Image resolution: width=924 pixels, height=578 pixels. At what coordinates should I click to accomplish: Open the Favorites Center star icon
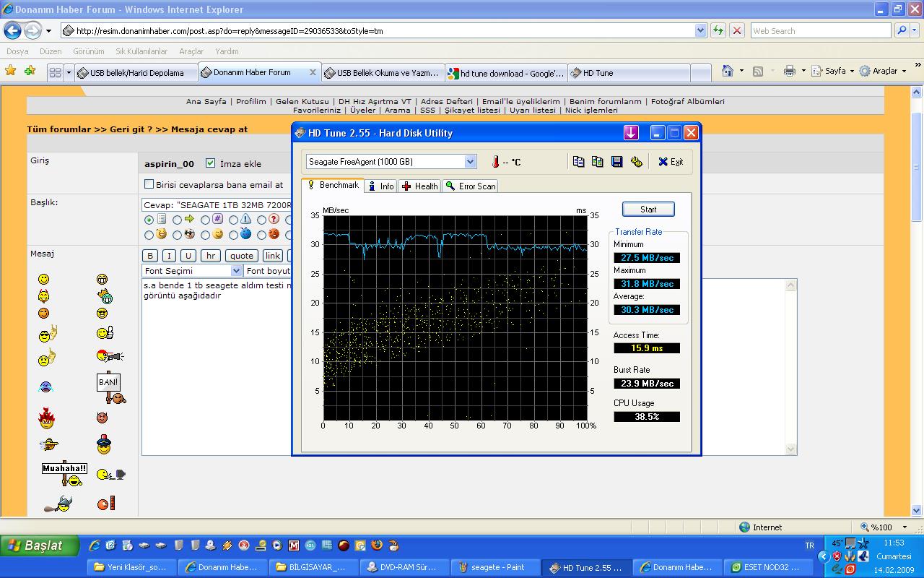pos(11,71)
